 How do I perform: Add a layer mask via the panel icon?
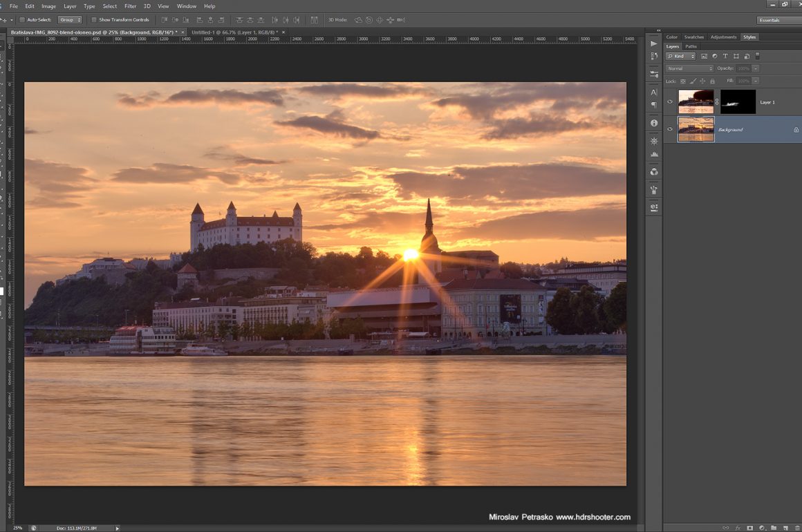click(x=750, y=528)
